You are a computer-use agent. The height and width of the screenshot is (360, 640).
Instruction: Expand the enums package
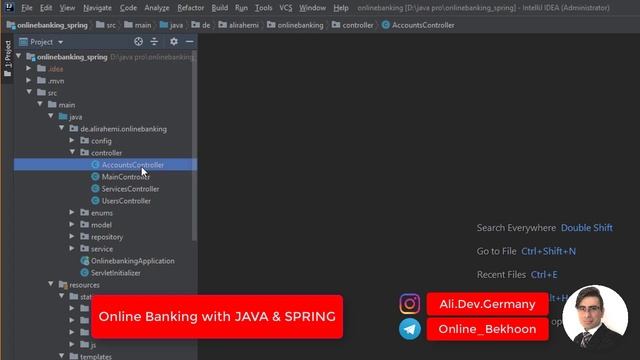72,212
